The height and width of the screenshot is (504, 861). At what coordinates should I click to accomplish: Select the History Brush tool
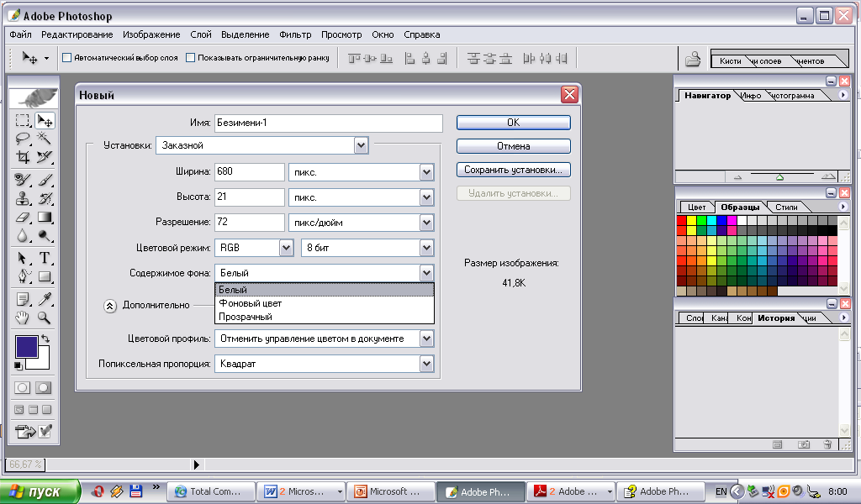coord(45,198)
